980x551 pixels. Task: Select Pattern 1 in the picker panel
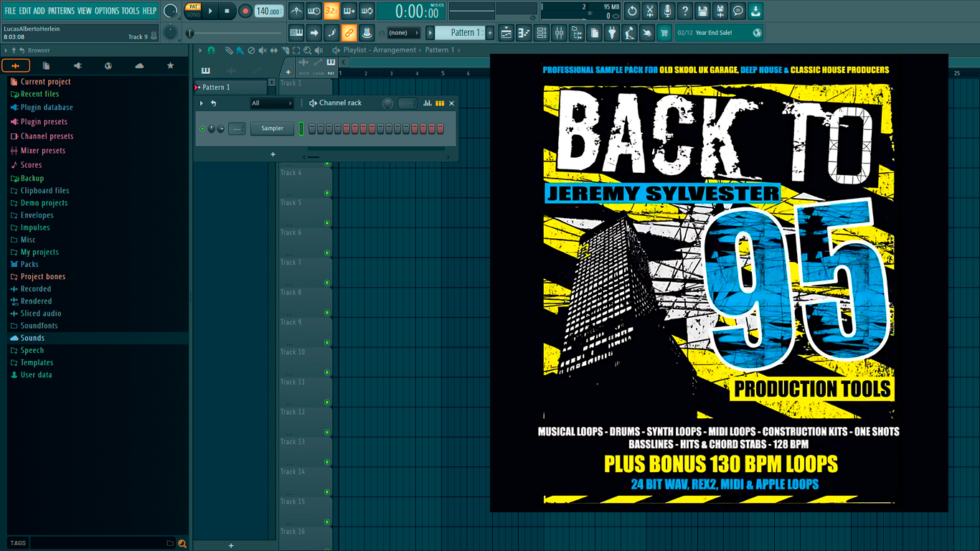click(231, 87)
